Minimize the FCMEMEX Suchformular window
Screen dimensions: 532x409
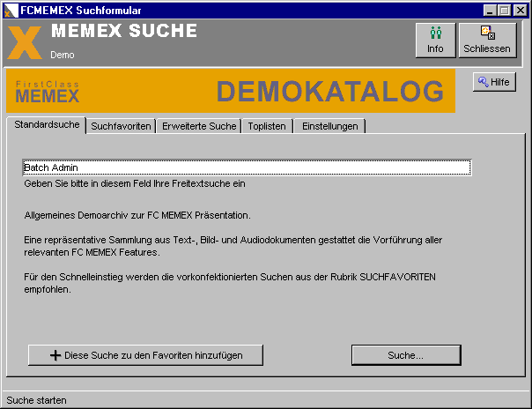click(x=490, y=11)
